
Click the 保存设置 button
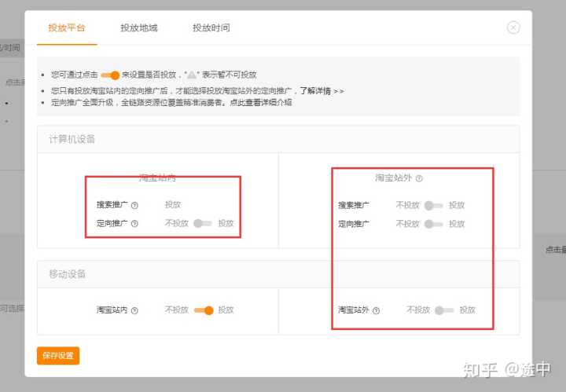point(58,356)
